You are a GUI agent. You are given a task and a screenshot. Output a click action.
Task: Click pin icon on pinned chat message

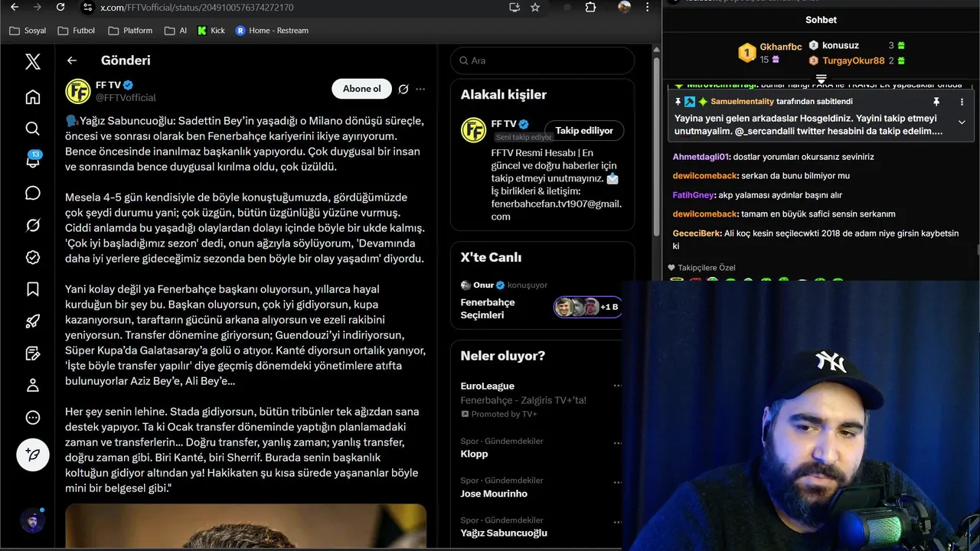pyautogui.click(x=936, y=102)
